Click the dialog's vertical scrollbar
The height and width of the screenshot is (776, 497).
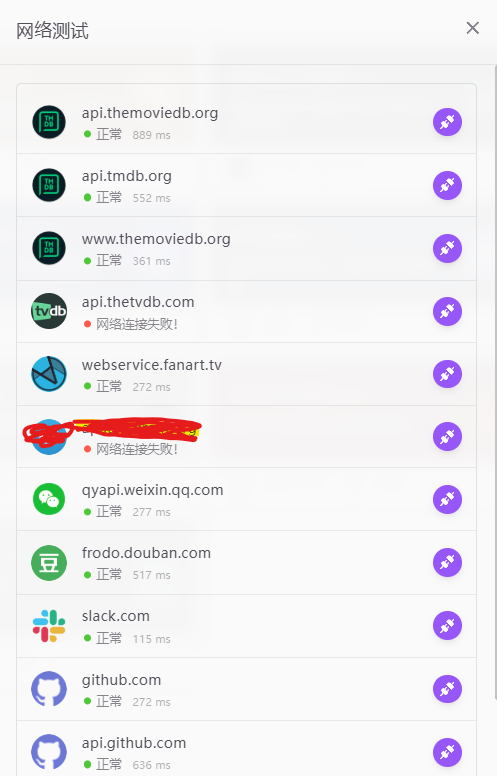(494, 381)
